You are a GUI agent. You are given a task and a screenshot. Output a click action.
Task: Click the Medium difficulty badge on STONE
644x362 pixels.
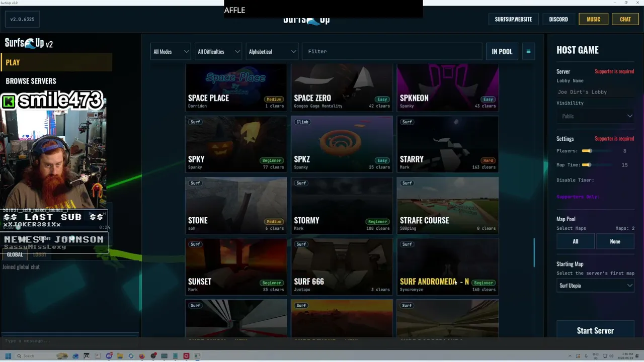(x=274, y=222)
